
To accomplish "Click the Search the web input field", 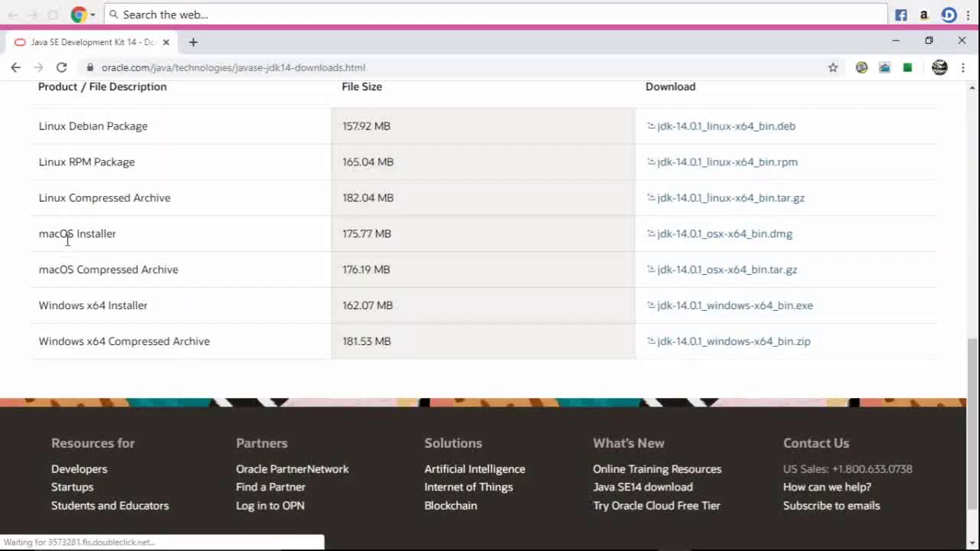I will pyautogui.click(x=495, y=15).
